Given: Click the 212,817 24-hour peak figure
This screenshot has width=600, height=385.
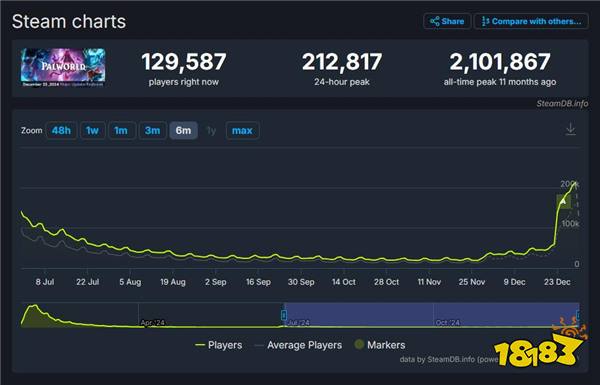Looking at the screenshot, I should [342, 62].
